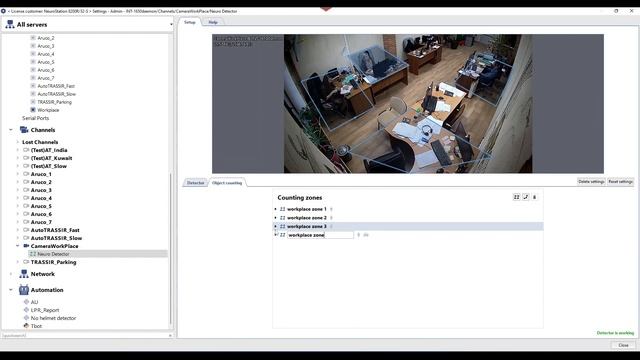
Task: Toggle the checkbox icon for Workplace template
Action: click(x=33, y=110)
